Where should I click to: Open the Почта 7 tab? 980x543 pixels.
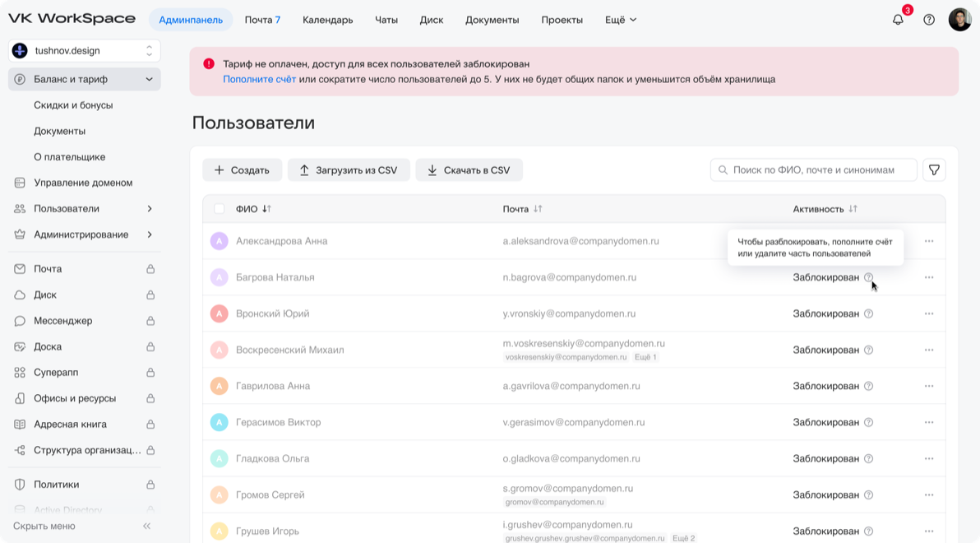click(262, 20)
